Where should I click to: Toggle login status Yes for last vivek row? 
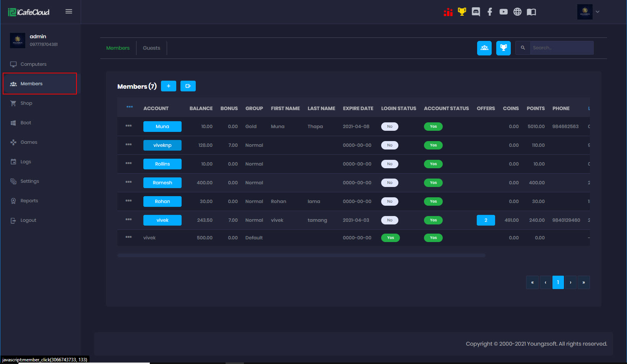(x=390, y=238)
